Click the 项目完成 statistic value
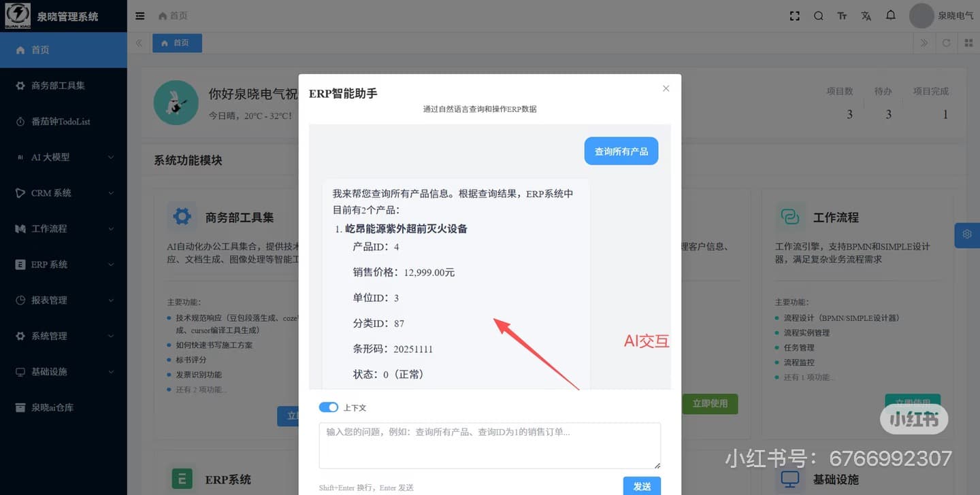The width and height of the screenshot is (980, 495). pyautogui.click(x=945, y=114)
